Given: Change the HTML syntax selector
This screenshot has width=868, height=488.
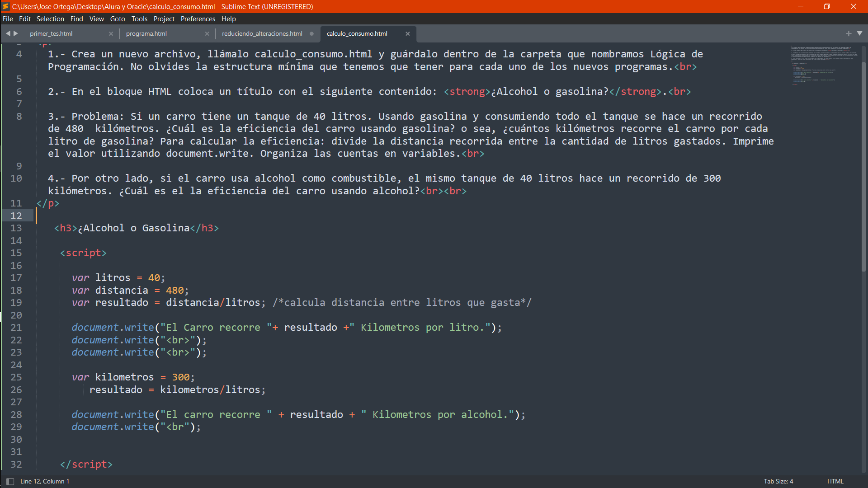Looking at the screenshot, I should pos(835,482).
